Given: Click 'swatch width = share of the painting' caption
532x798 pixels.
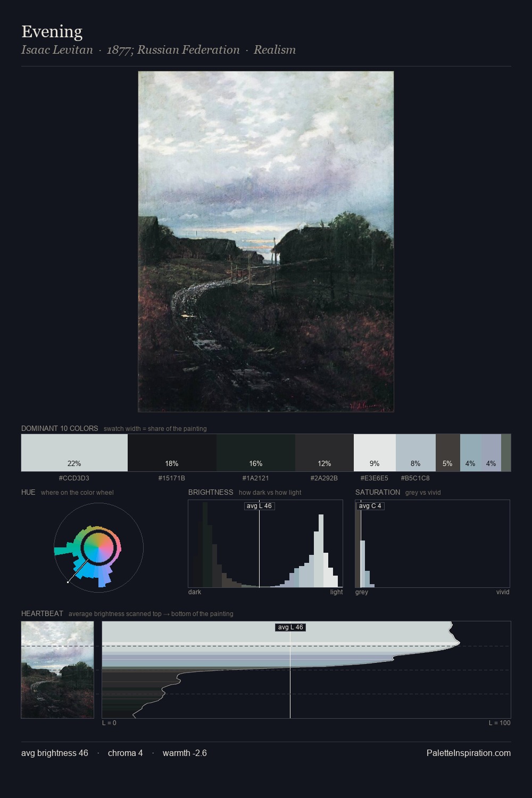Looking at the screenshot, I should [155, 429].
